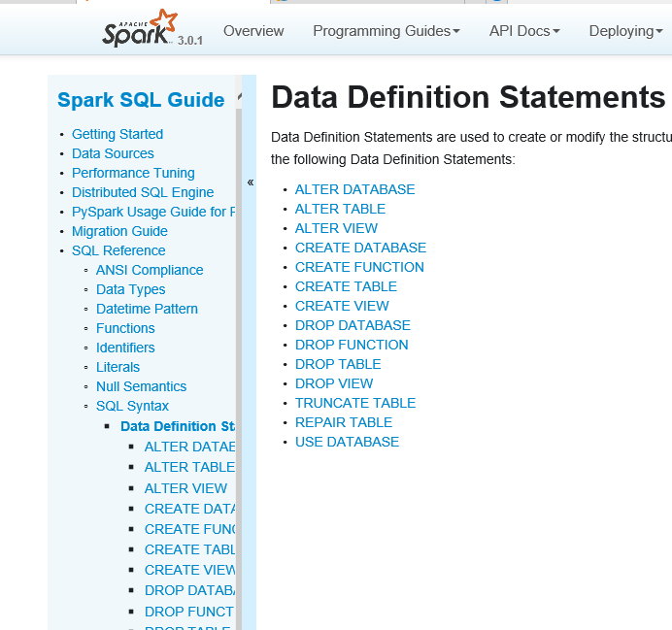Open DROP DATABASE in the sidebar tree
Image resolution: width=672 pixels, height=630 pixels.
pyautogui.click(x=190, y=590)
